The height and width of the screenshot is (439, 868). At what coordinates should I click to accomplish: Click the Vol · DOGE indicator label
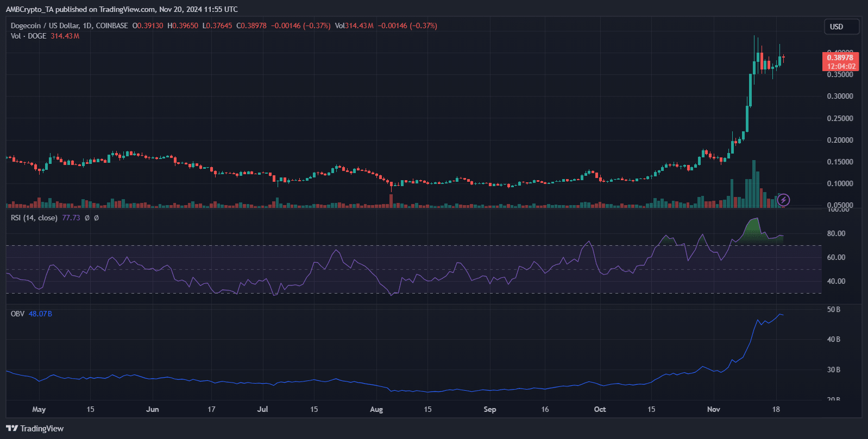pos(28,36)
